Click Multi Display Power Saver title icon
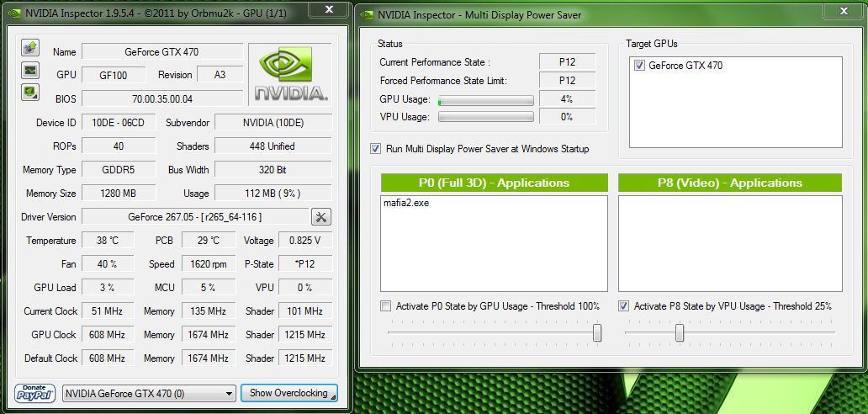868x414 pixels. [367, 15]
